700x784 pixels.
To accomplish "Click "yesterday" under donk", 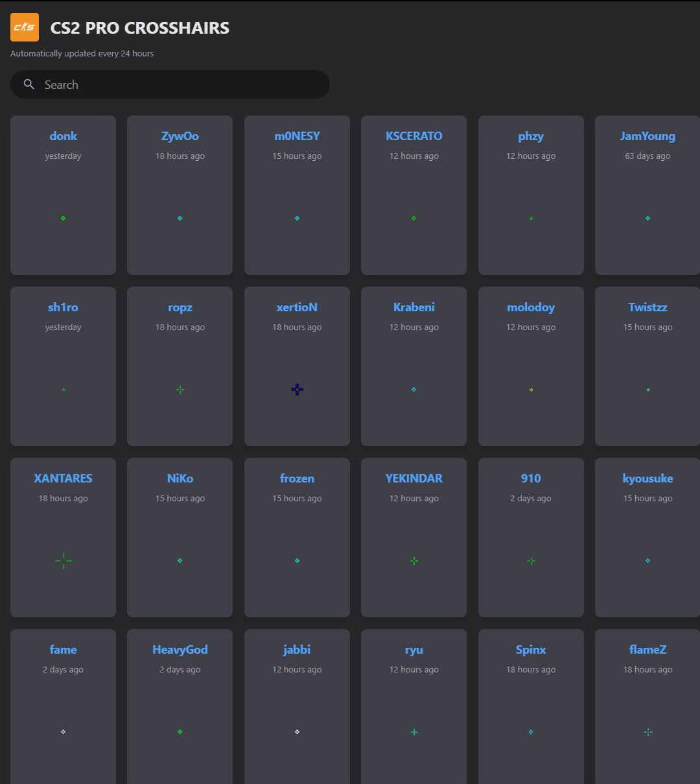I will (64, 156).
